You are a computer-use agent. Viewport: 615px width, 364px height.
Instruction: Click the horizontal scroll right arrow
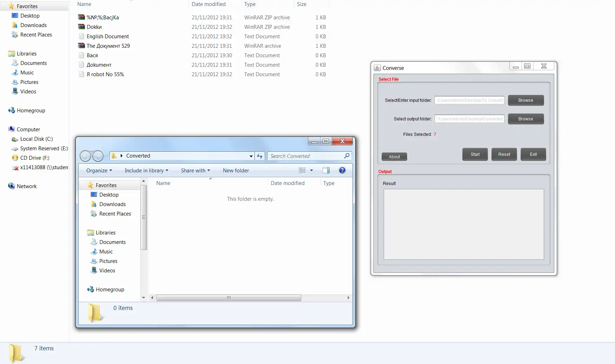[x=348, y=298]
